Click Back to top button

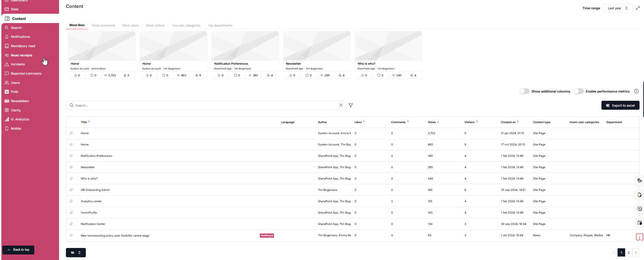click(x=18, y=250)
